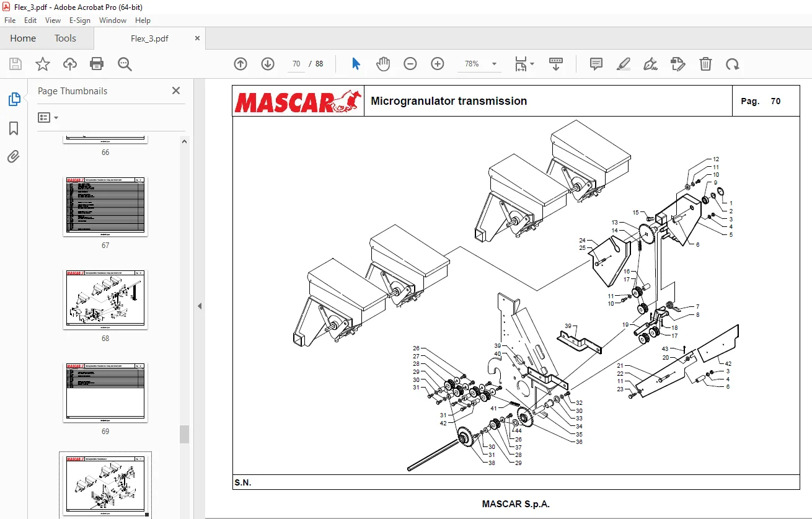This screenshot has width=812, height=519.
Task: Click the 'MASCAR S.p.A.' footer text
Action: [x=516, y=504]
